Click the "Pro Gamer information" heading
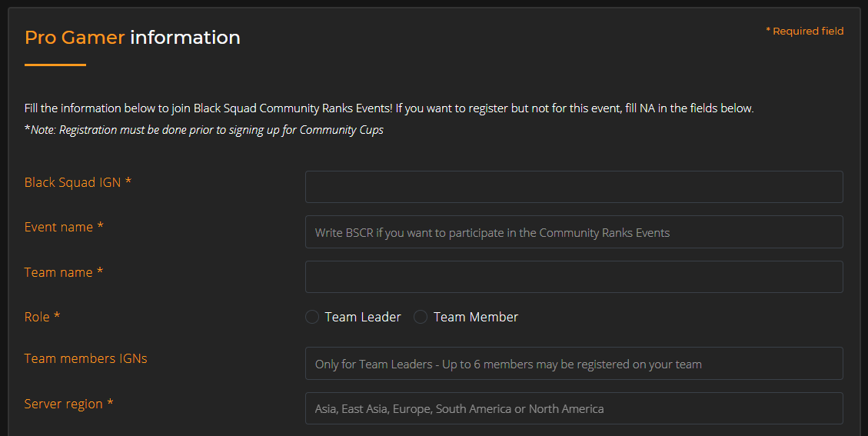 point(132,37)
